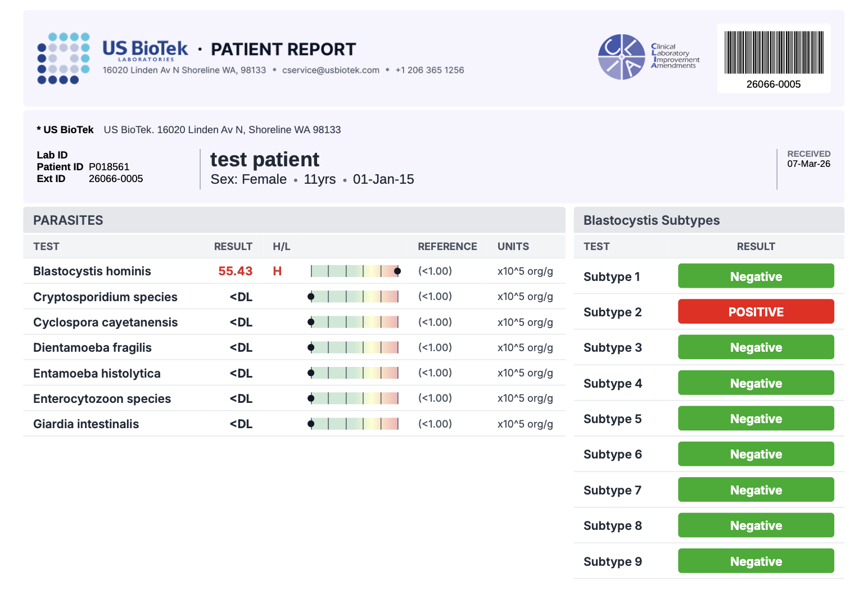868x590 pixels.
Task: Click the cservice@usbiotek.com email address
Action: (x=331, y=70)
